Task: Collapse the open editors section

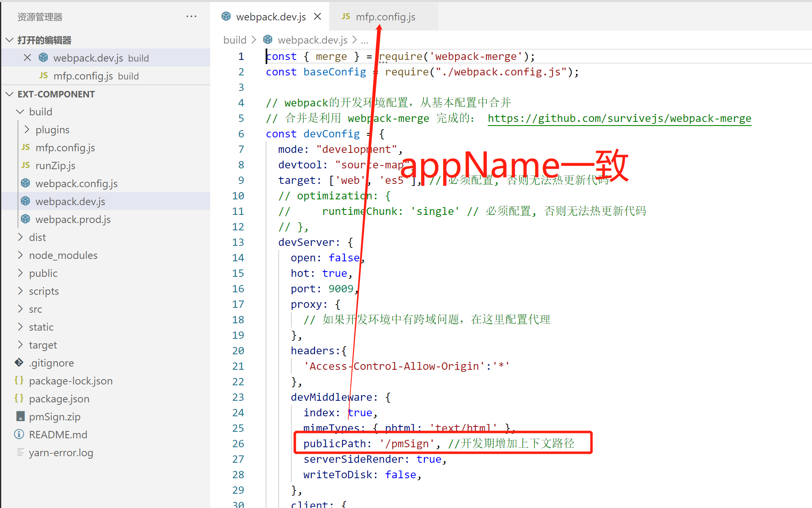Action: 10,40
